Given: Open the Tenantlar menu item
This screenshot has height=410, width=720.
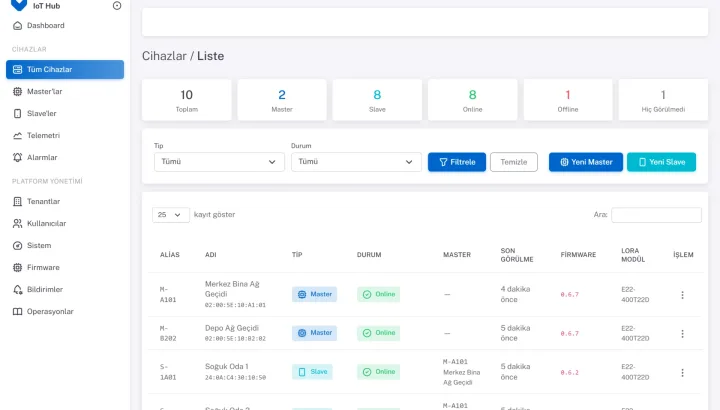Looking at the screenshot, I should point(65,202).
